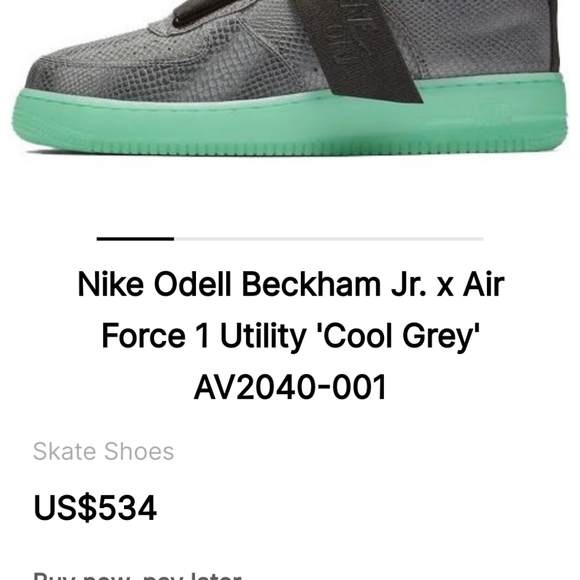Open the Buy now, pay later info

click(137, 576)
